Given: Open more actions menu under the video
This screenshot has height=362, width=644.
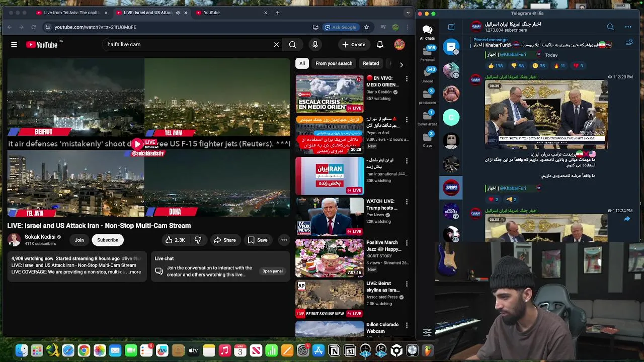Looking at the screenshot, I should coord(284,240).
